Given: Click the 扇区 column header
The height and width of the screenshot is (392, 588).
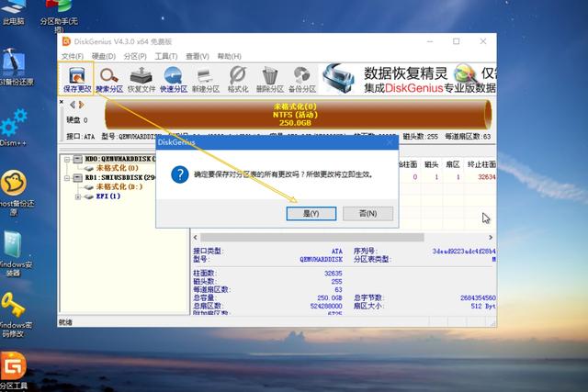Looking at the screenshot, I should tap(453, 164).
